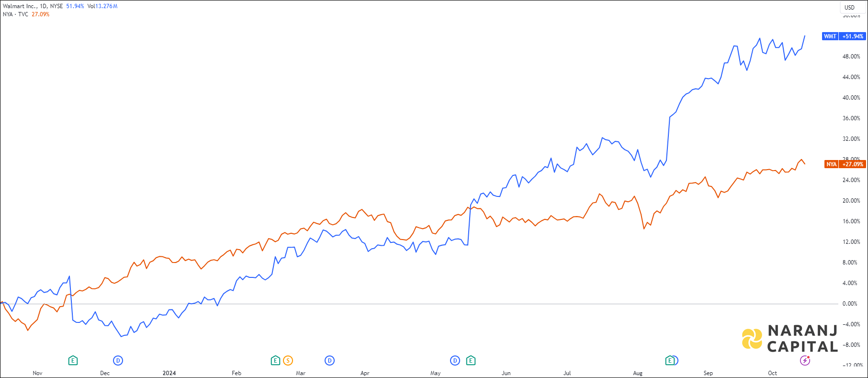Click the December dividend marker icon
The height and width of the screenshot is (378, 868).
tap(118, 360)
